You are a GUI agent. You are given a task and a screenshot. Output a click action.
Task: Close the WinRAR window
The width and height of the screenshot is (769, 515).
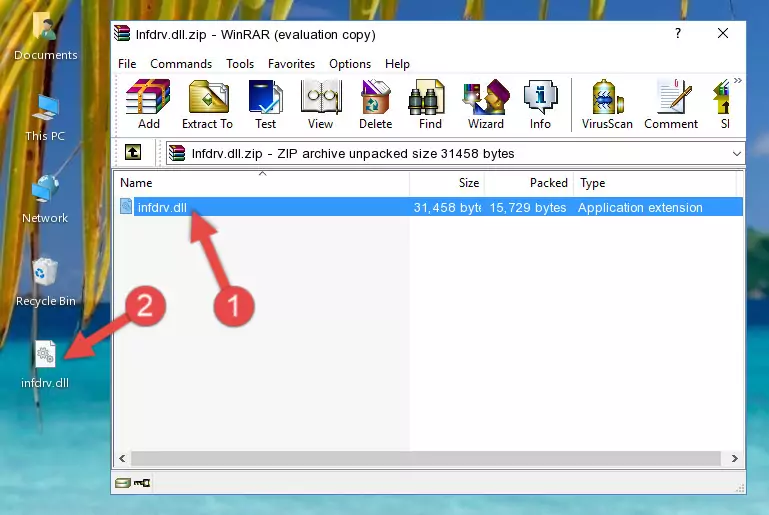click(x=722, y=33)
